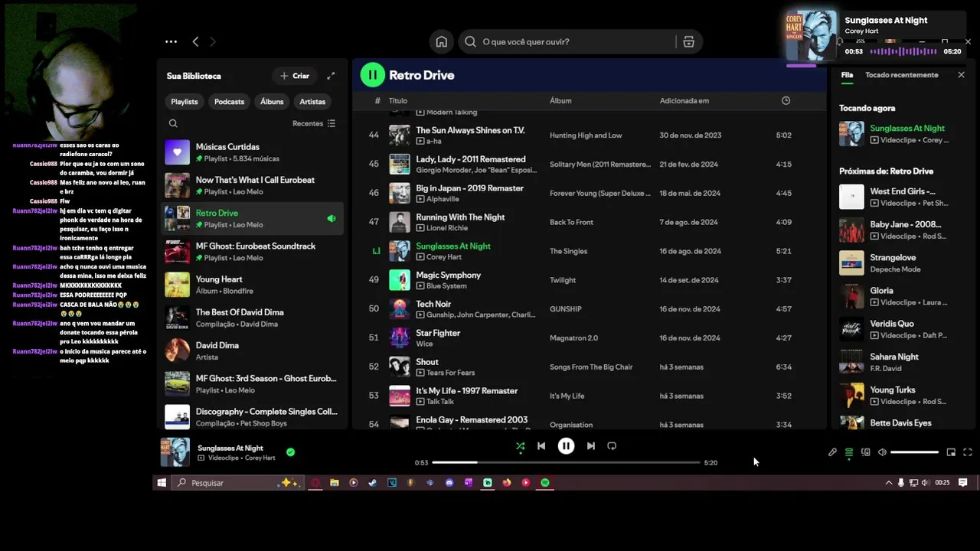Toggle the queue (Fila) button in player bar
This screenshot has height=551, width=980.
click(849, 452)
